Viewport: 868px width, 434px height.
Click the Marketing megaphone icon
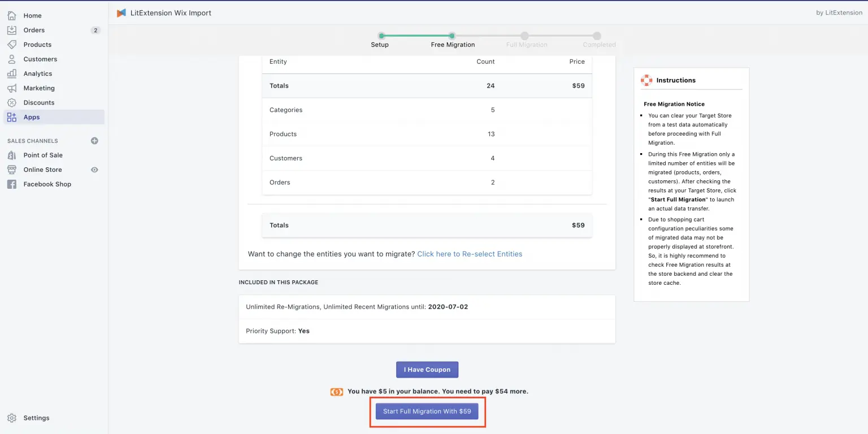pos(12,88)
